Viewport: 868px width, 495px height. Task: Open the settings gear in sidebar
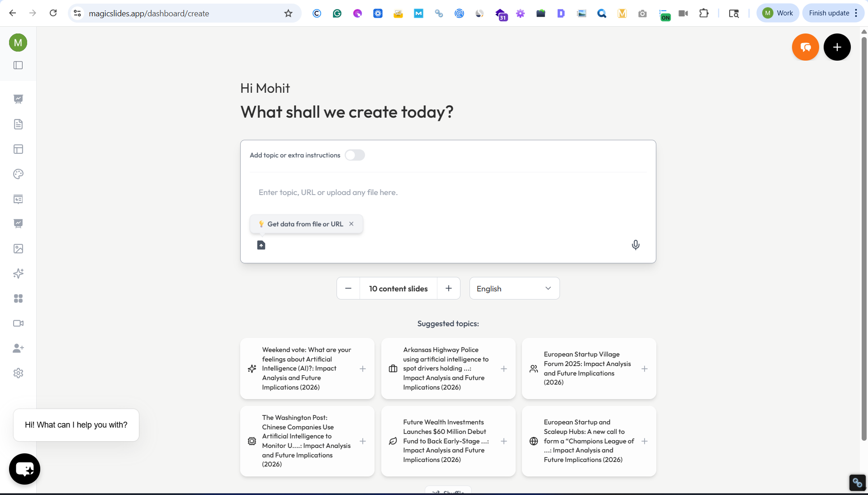pos(18,373)
